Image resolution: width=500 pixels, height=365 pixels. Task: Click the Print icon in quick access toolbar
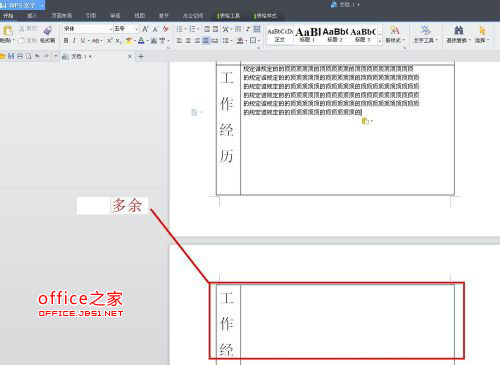[x=20, y=56]
